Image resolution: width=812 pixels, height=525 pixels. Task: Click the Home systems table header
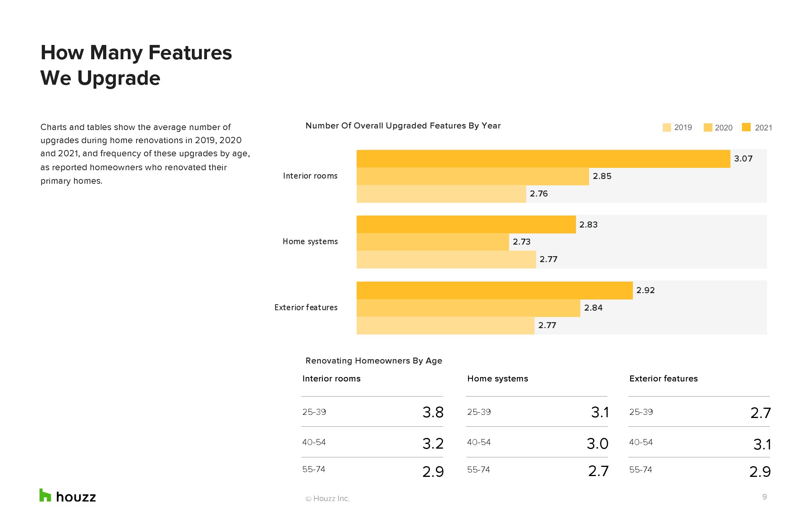[498, 379]
